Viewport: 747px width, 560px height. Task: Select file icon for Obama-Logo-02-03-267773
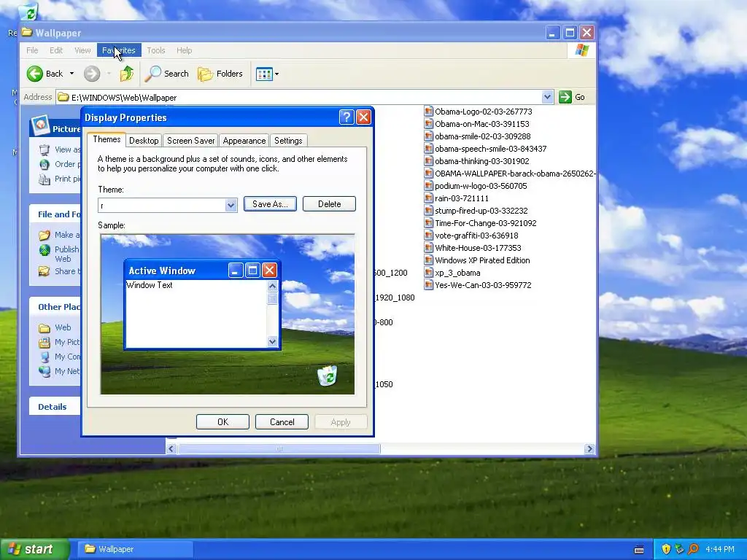[x=428, y=112]
